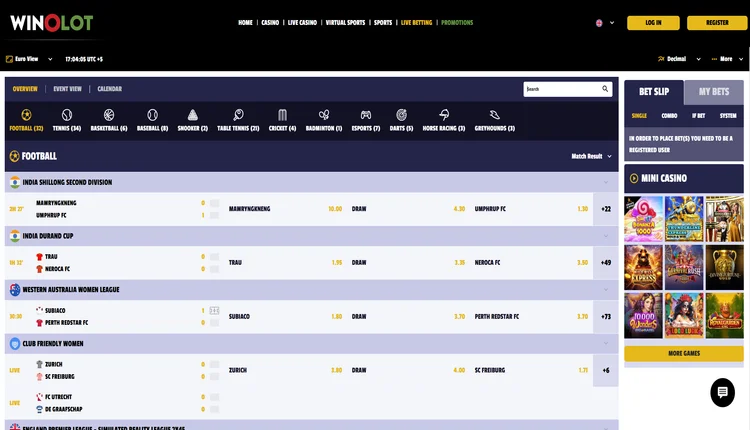
Task: Click the Register button
Action: (717, 22)
